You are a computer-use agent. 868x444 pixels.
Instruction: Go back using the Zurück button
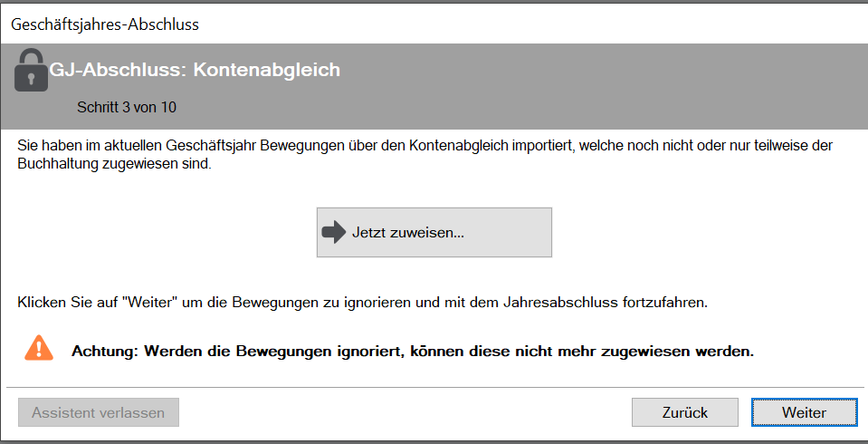(685, 412)
